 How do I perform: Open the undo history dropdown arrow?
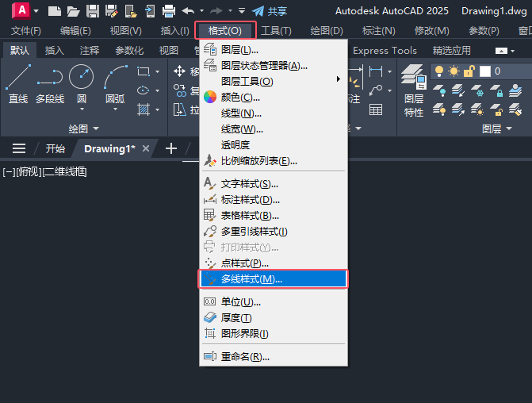point(201,11)
